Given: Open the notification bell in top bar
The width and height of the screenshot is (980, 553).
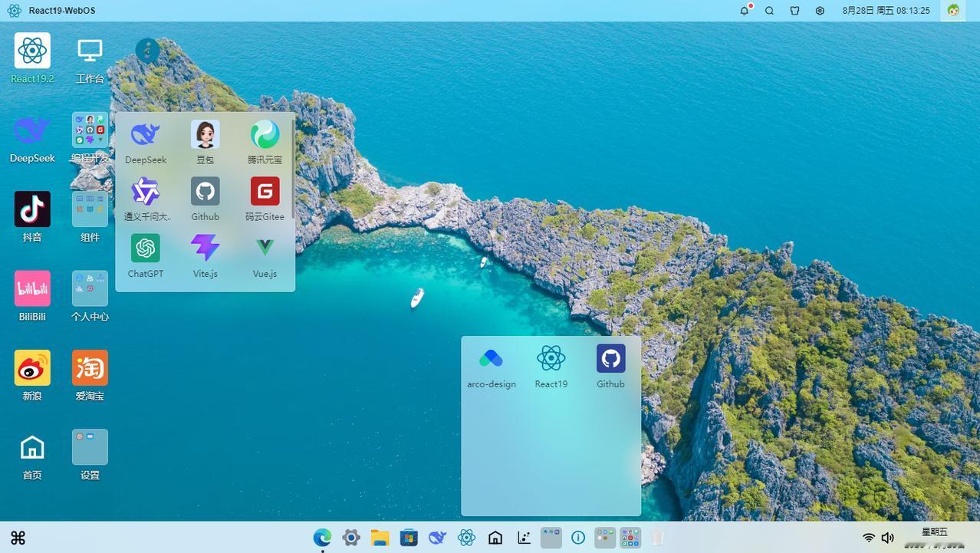Looking at the screenshot, I should (745, 11).
